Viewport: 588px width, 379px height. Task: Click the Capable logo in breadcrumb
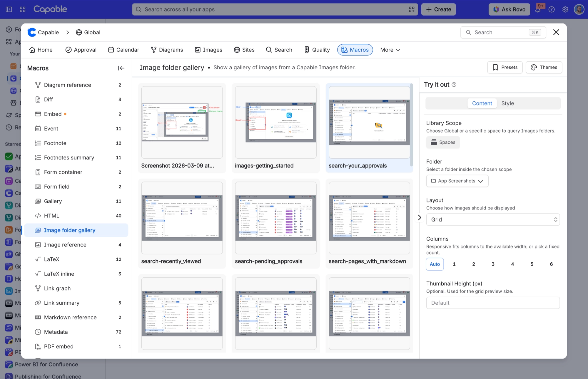[32, 32]
